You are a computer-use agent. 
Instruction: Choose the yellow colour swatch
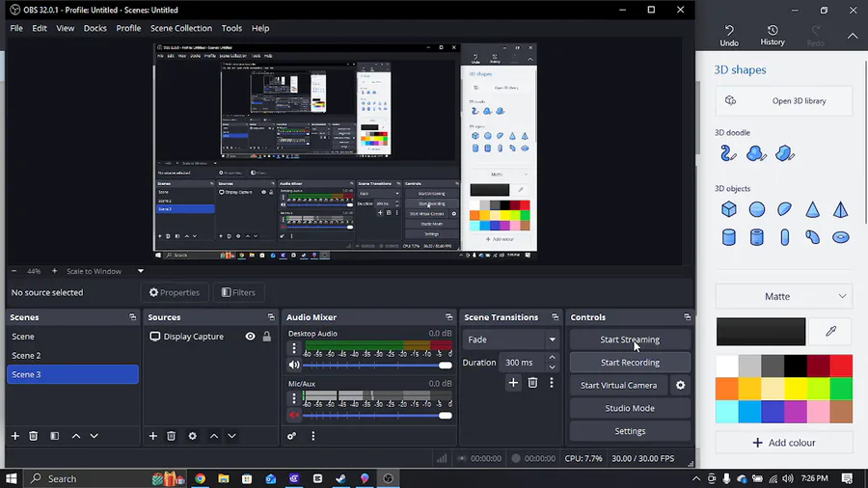point(795,388)
